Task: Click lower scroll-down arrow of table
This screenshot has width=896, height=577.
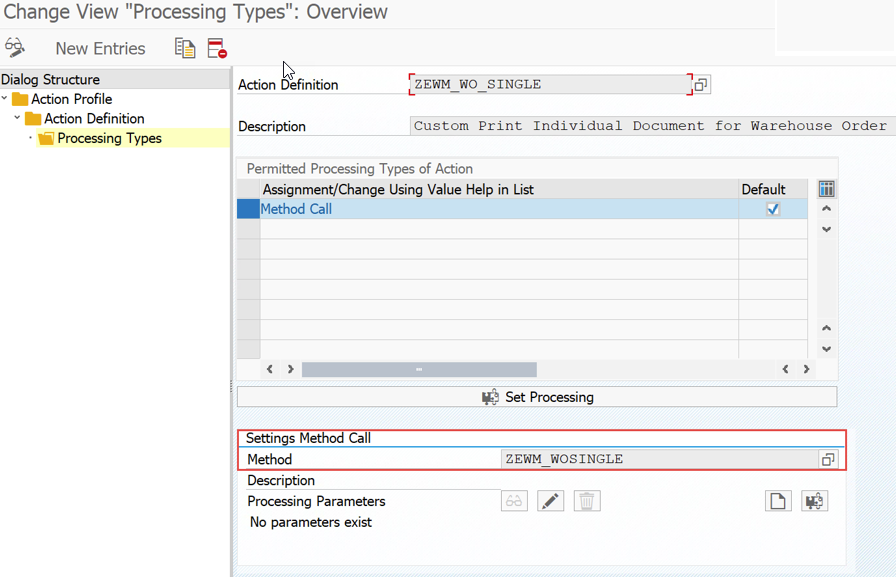Action: (x=826, y=348)
